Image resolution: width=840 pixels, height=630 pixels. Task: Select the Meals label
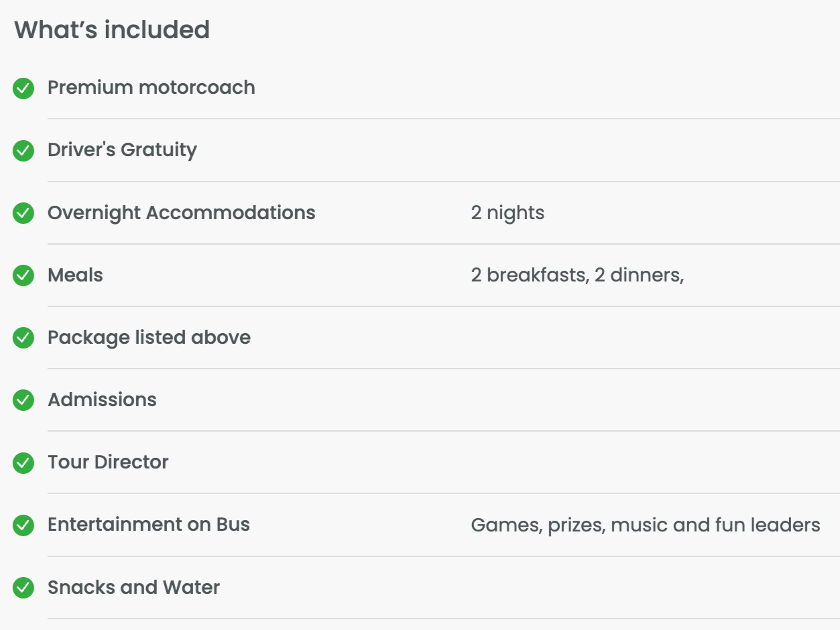pyautogui.click(x=75, y=275)
